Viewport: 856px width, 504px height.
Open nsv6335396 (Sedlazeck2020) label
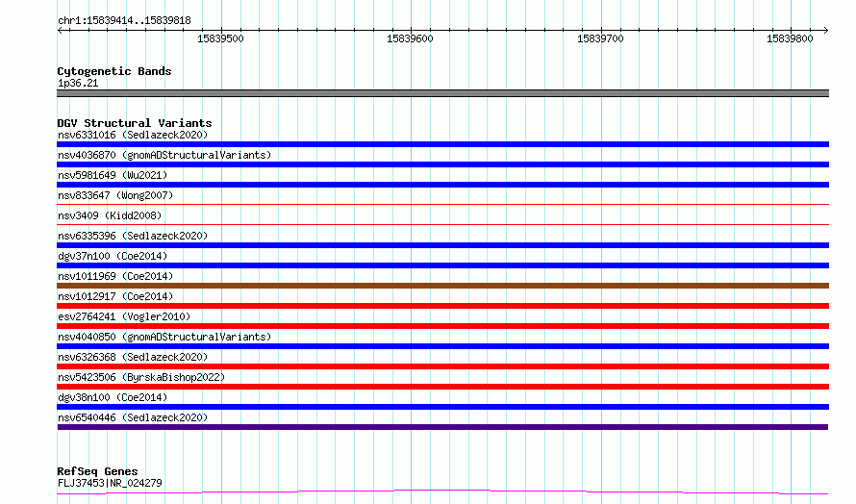(133, 236)
